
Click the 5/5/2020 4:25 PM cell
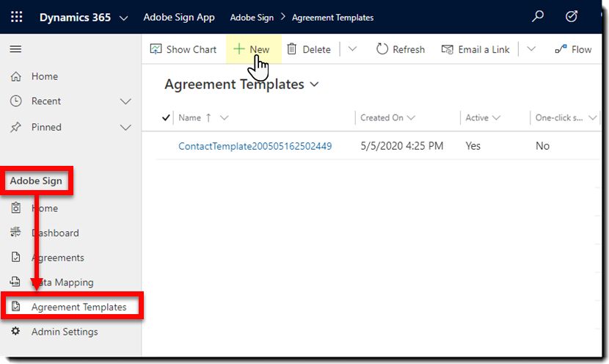401,146
